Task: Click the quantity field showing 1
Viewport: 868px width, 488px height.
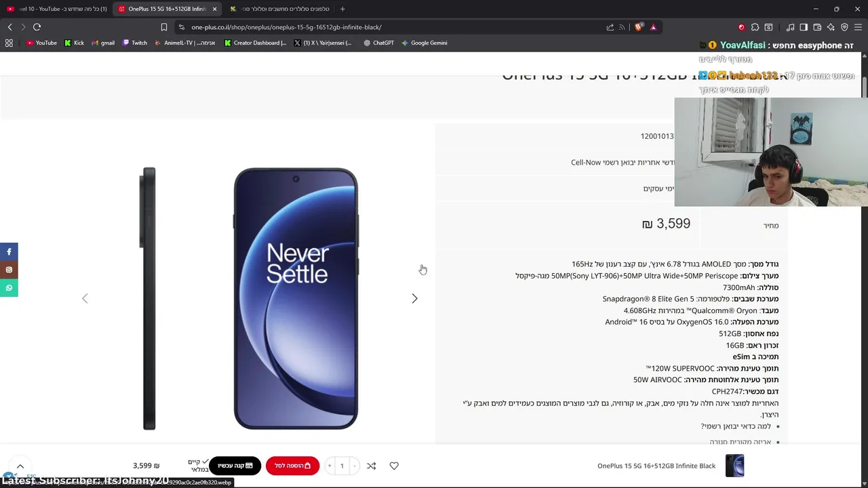Action: tap(342, 466)
